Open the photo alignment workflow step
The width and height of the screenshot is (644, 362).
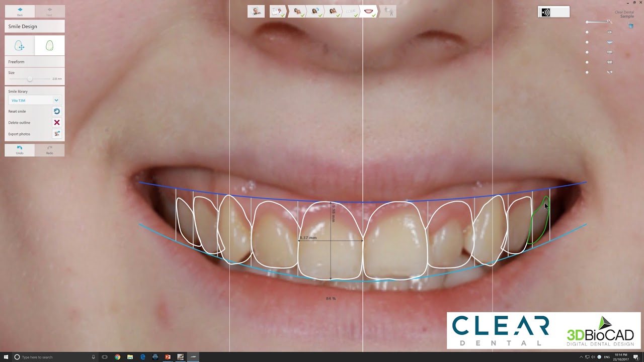tap(333, 11)
